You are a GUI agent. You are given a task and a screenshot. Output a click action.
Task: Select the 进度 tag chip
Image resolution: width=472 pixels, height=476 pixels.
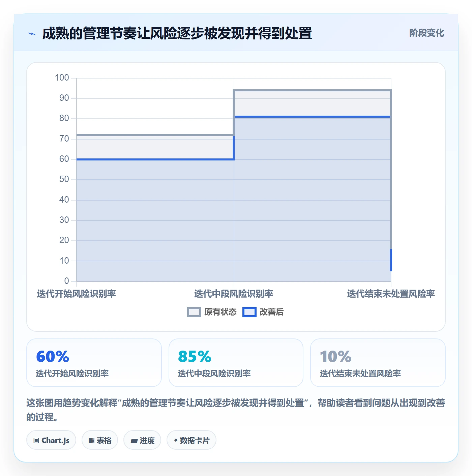click(x=142, y=440)
